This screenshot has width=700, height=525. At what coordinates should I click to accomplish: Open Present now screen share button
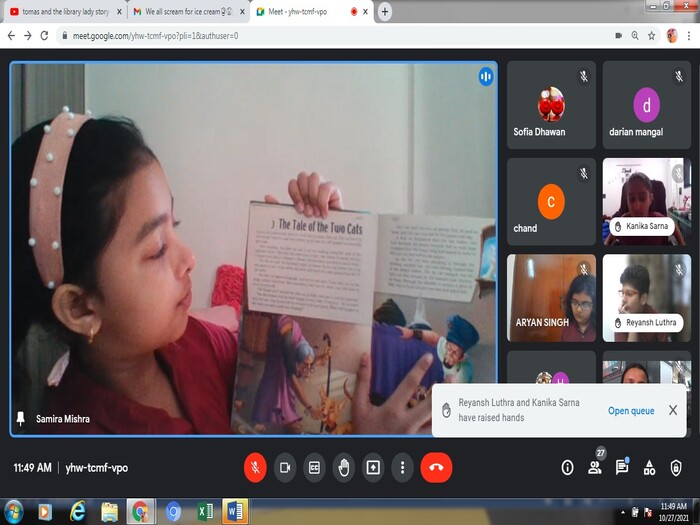pos(373,467)
